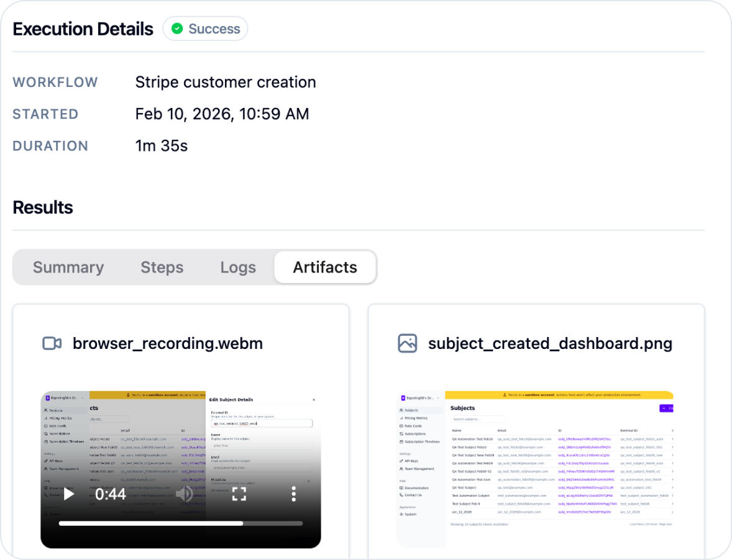Select the Artifacts tab
The width and height of the screenshot is (732, 560).
[325, 267]
